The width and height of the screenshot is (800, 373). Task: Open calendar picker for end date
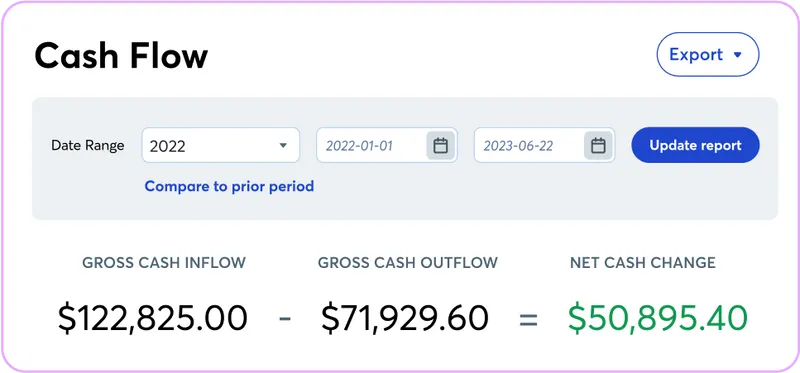point(598,145)
